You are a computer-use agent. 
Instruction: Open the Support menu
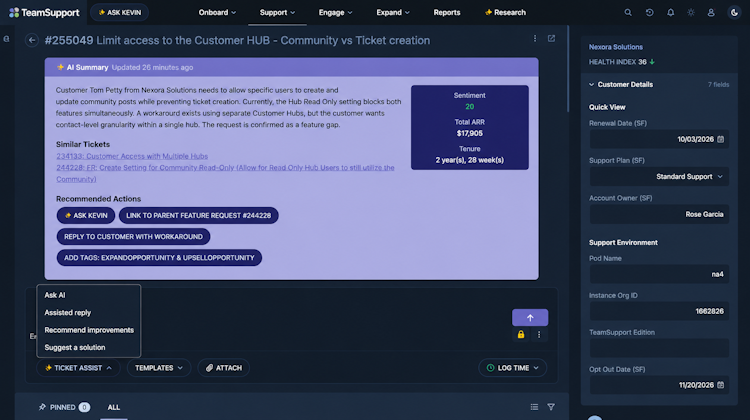tap(277, 12)
